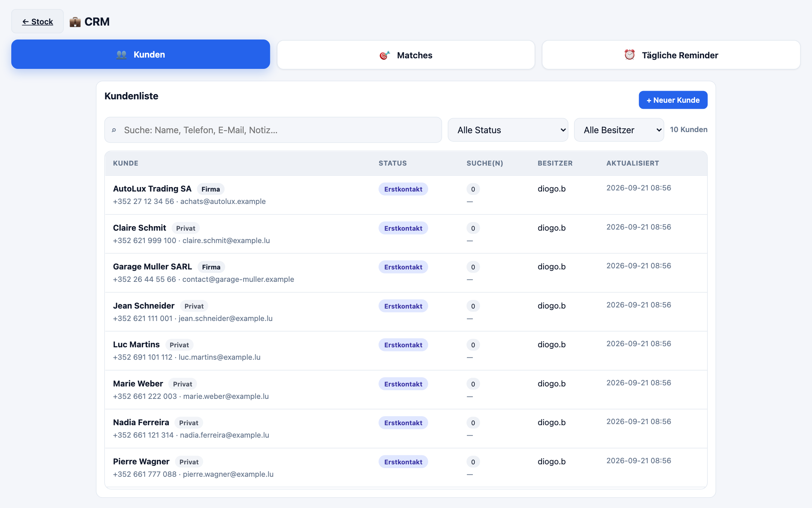Click the SUCHE(N) column header
The image size is (812, 508).
(x=485, y=163)
